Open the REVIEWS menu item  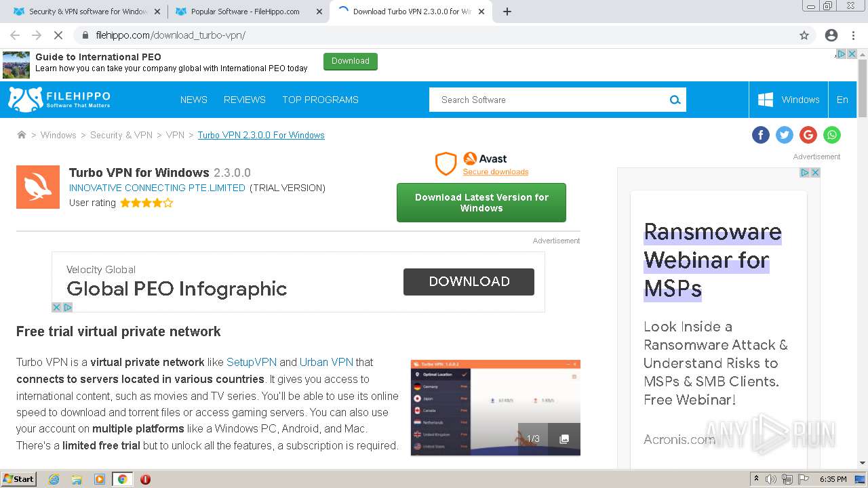click(245, 100)
